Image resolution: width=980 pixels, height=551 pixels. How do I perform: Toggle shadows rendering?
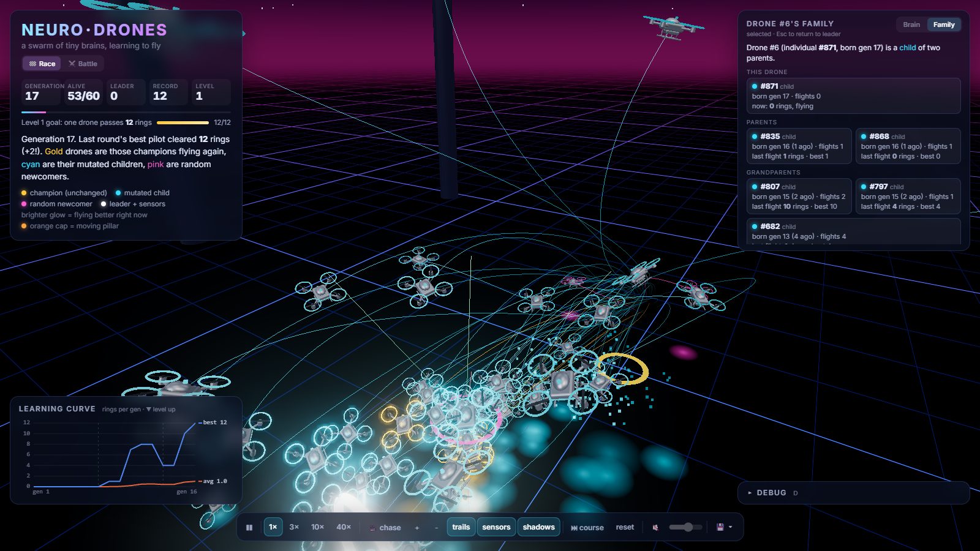click(539, 527)
